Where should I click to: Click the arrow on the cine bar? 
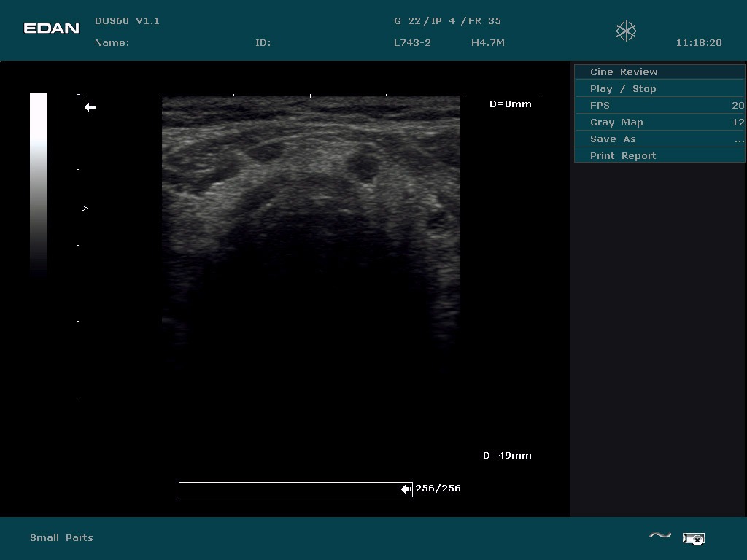(x=406, y=489)
